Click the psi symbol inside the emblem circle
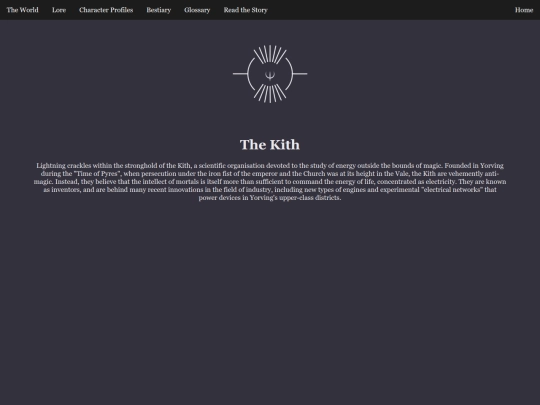This screenshot has height=405, width=540. pos(270,75)
